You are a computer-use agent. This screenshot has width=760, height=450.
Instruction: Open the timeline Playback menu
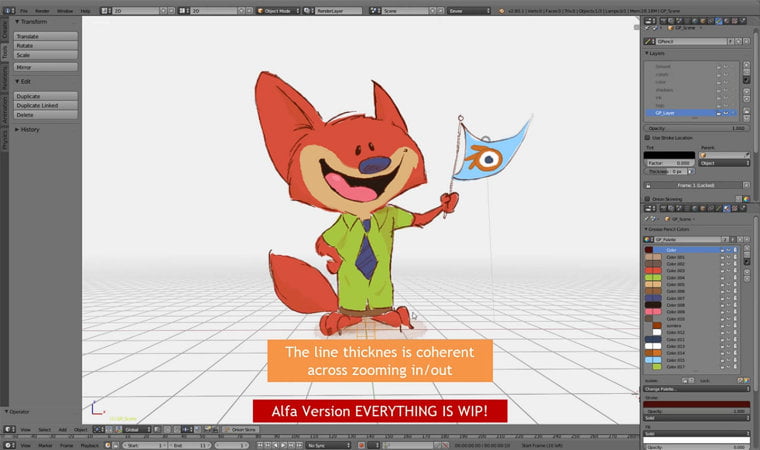pyautogui.click(x=90, y=445)
